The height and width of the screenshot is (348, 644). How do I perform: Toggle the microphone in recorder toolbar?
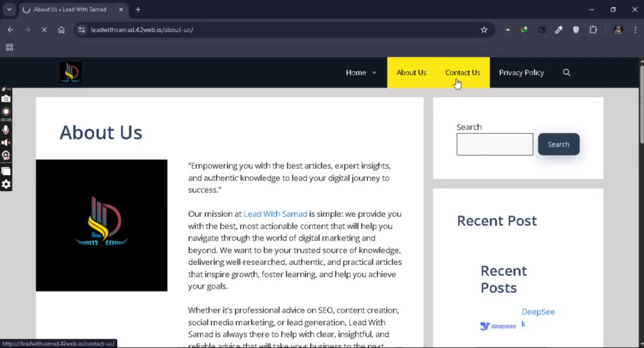pyautogui.click(x=6, y=130)
